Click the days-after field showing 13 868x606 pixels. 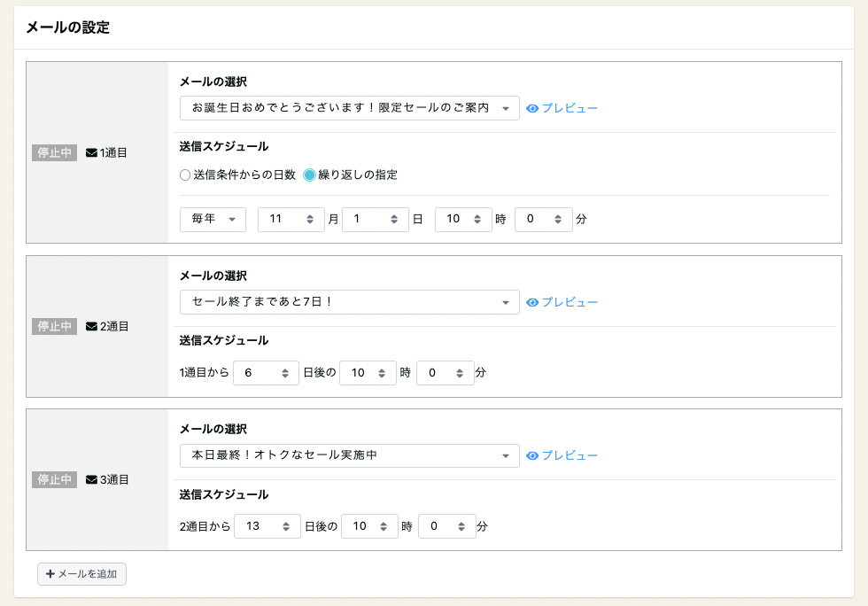pos(267,526)
